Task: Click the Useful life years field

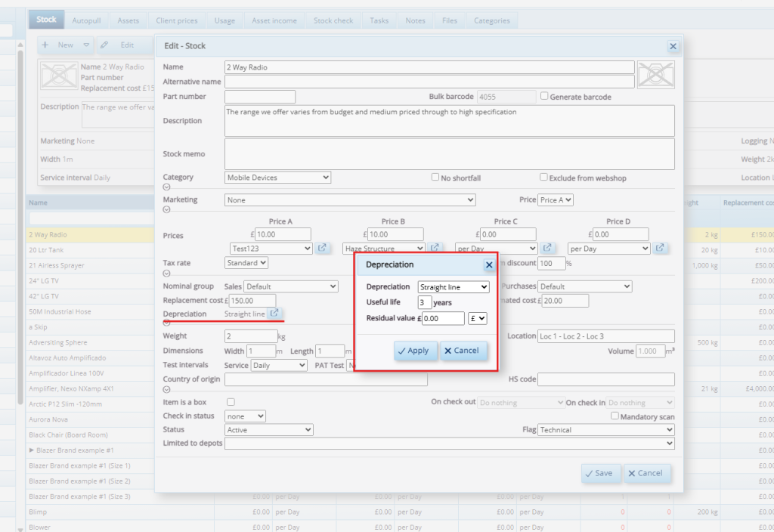Action: (425, 302)
